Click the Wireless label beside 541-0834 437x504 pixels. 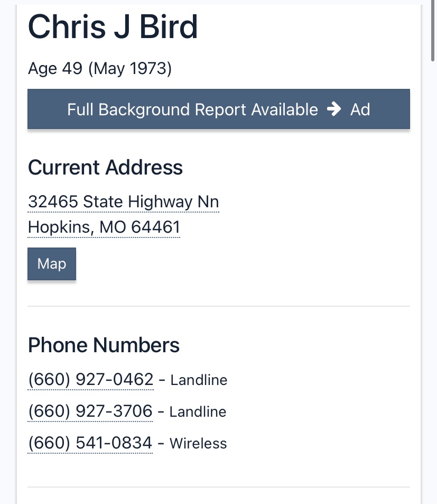click(198, 444)
